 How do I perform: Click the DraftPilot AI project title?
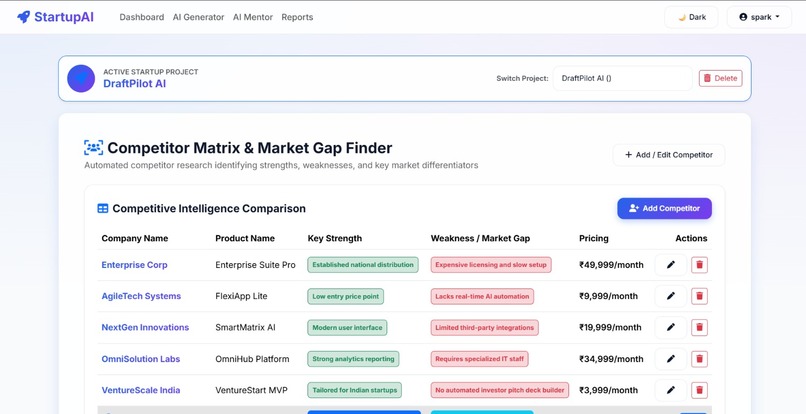tap(135, 84)
